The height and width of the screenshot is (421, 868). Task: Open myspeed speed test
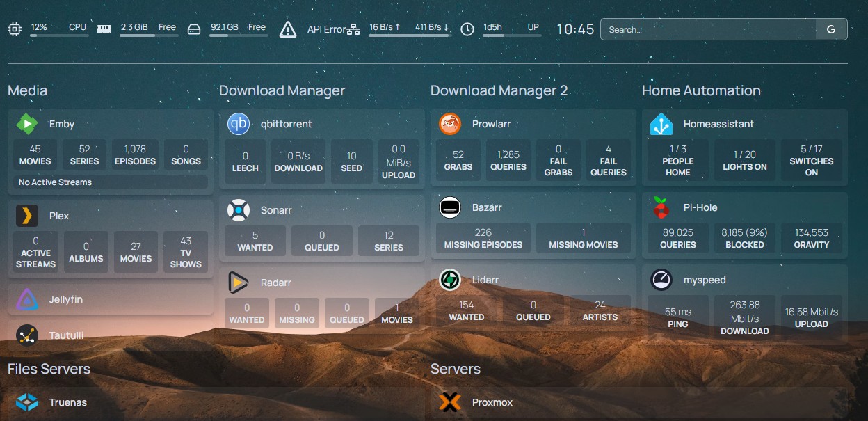point(707,280)
